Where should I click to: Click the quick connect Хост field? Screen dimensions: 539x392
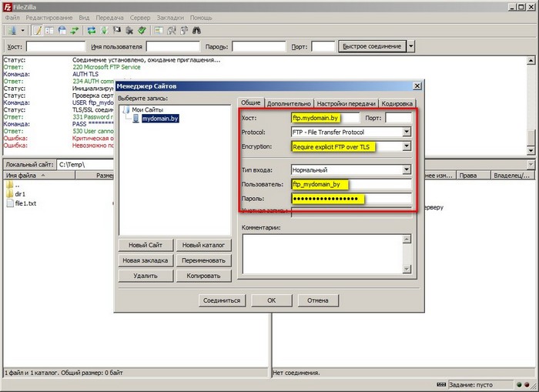click(55, 46)
